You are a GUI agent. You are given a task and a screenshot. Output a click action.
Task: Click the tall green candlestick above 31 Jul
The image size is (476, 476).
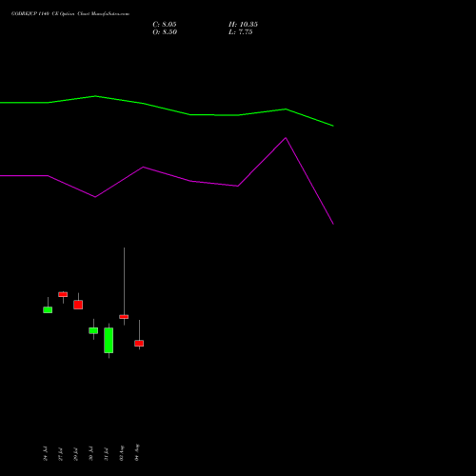[x=109, y=340]
